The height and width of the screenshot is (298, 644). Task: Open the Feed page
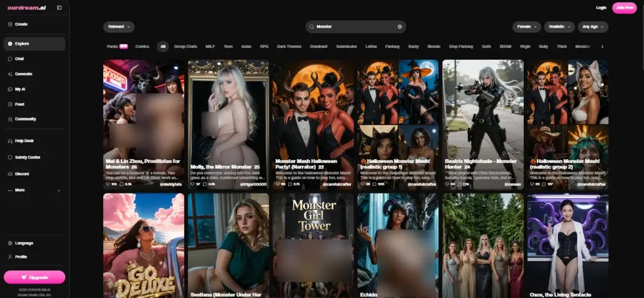coord(35,104)
